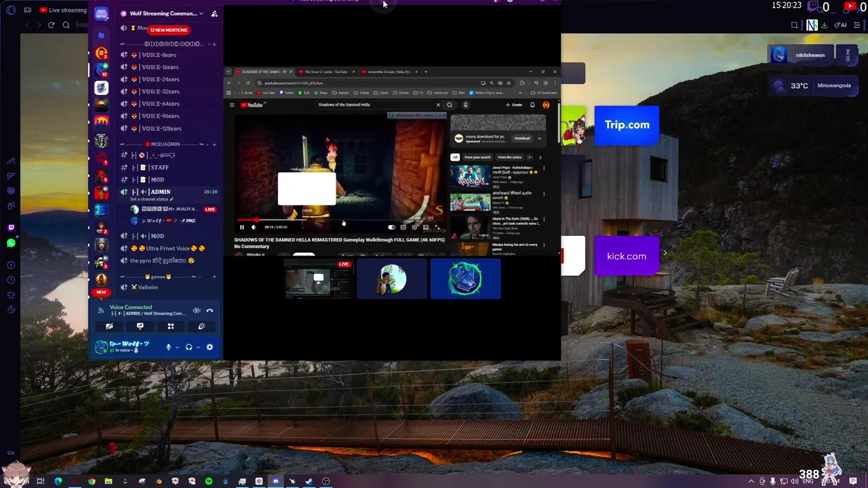Open microphone input options arrow

click(177, 348)
